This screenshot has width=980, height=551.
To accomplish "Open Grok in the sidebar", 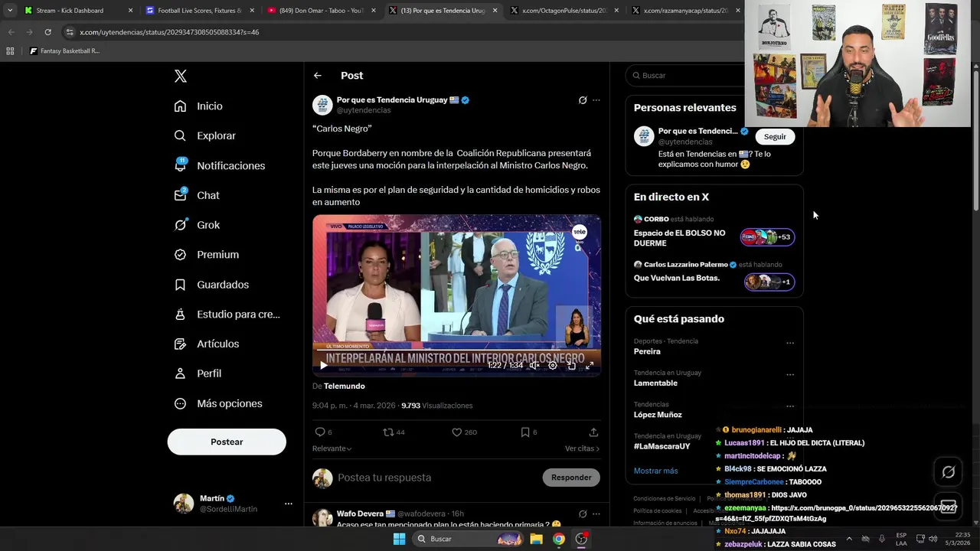I will pyautogui.click(x=197, y=225).
